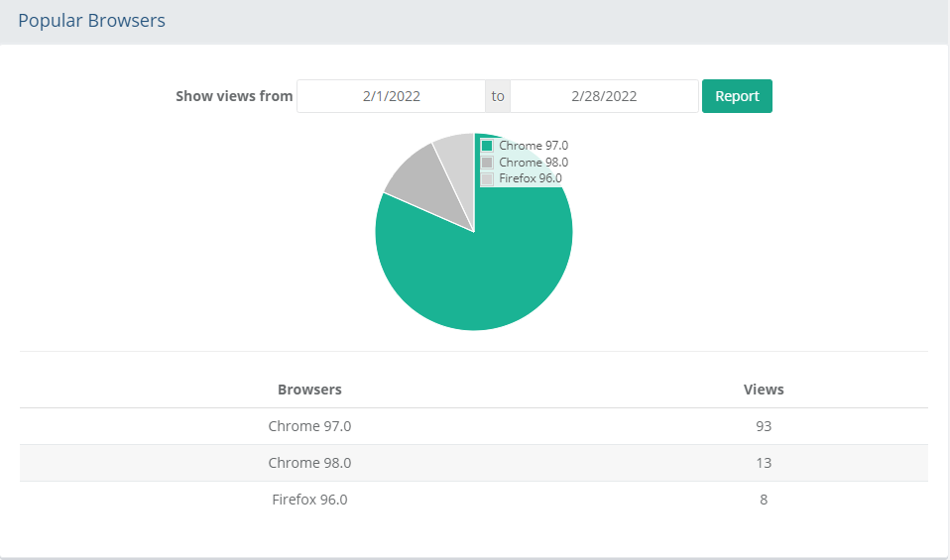Select the Firefox 96.0 table row

click(x=309, y=500)
